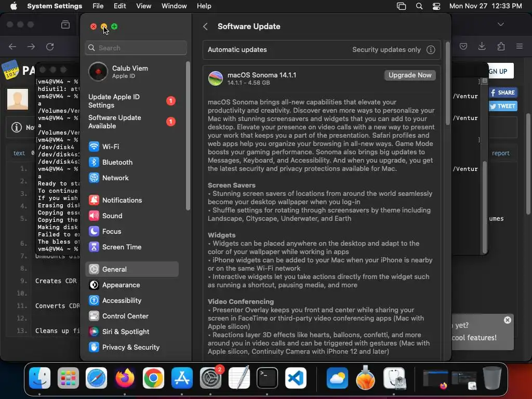Expand Firefox tab list chevron
Viewport: 532px width, 399px height.
(500, 24)
